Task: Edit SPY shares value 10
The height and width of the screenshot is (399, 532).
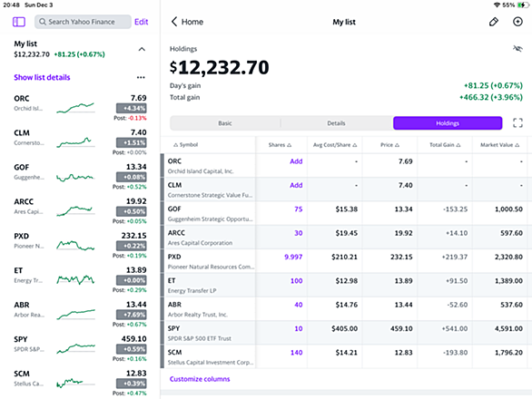Action: coord(299,328)
